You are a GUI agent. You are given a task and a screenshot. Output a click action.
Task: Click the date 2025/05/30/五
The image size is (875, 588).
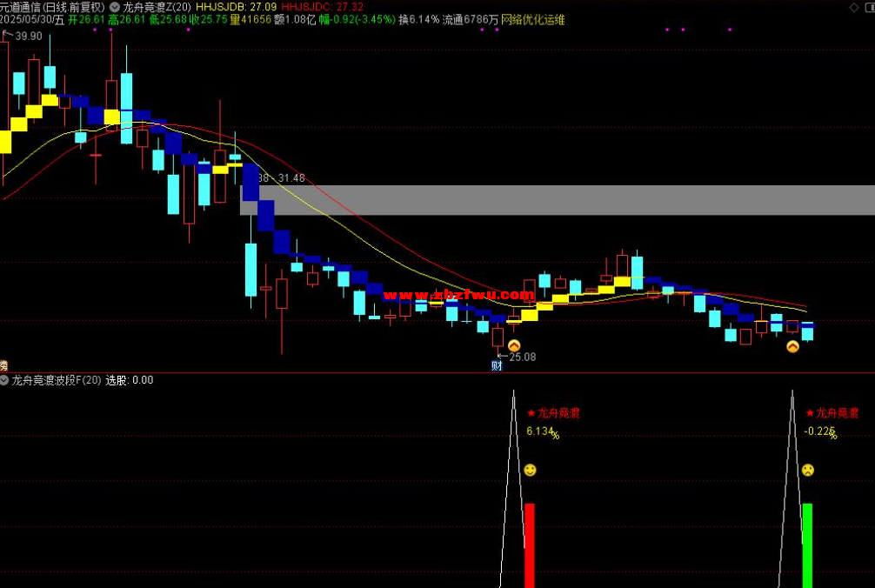[x=32, y=20]
